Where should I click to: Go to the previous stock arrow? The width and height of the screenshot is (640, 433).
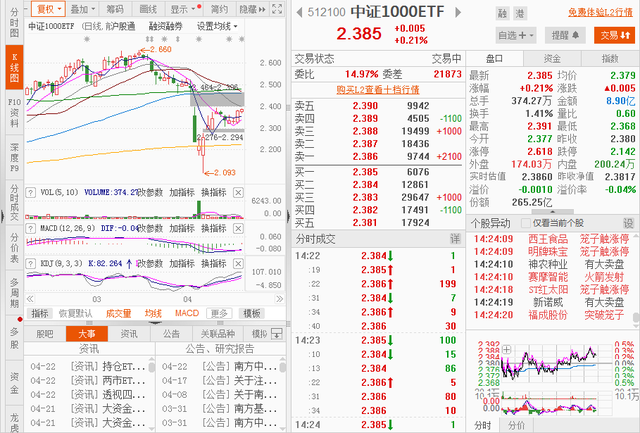[300, 12]
